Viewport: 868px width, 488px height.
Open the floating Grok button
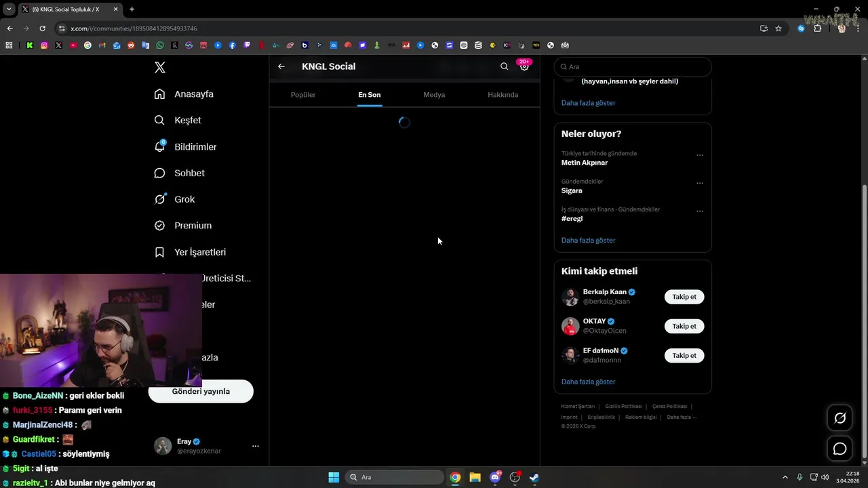[x=840, y=418]
